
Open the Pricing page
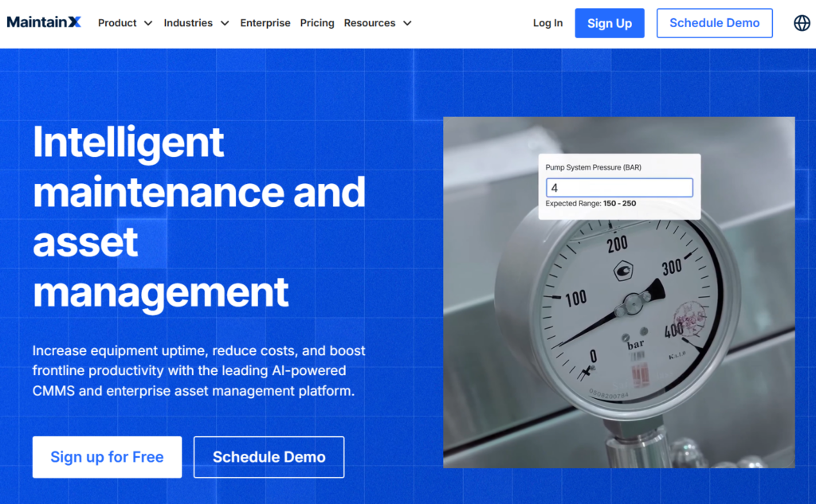[x=317, y=23]
